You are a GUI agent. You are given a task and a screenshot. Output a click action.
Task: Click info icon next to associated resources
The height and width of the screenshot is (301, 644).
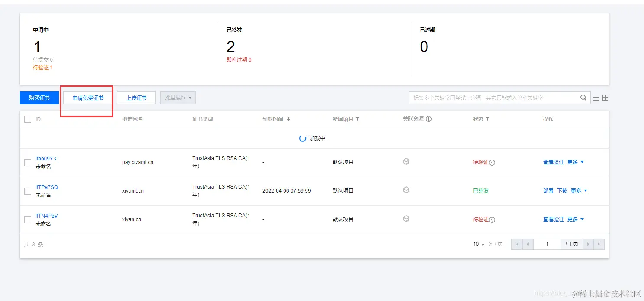tap(429, 119)
